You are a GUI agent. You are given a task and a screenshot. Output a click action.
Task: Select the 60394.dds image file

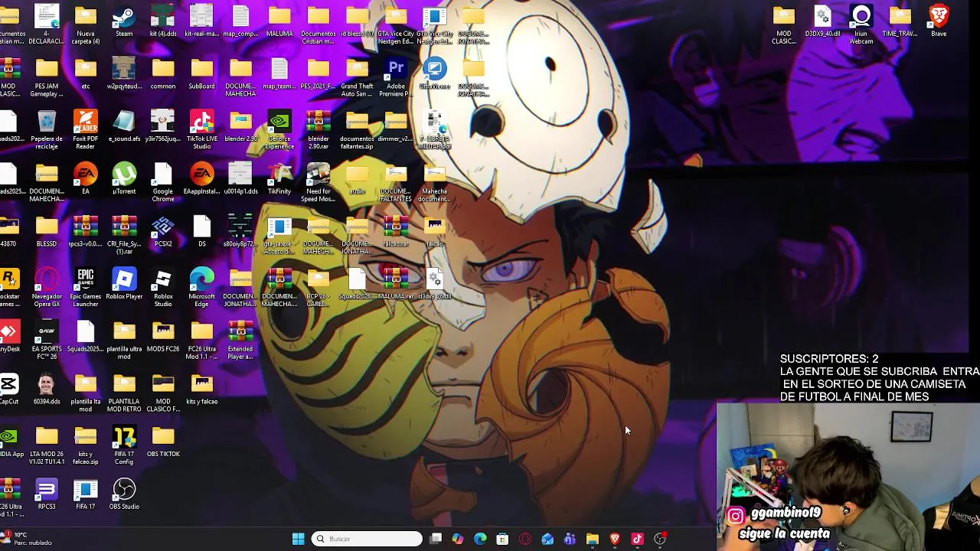(47, 389)
